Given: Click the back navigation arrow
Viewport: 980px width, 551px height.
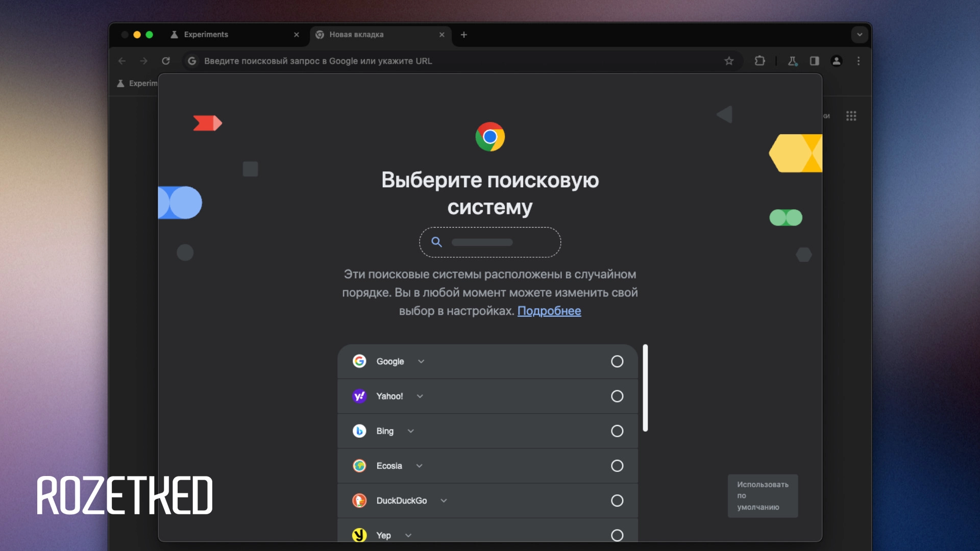Looking at the screenshot, I should pyautogui.click(x=122, y=61).
